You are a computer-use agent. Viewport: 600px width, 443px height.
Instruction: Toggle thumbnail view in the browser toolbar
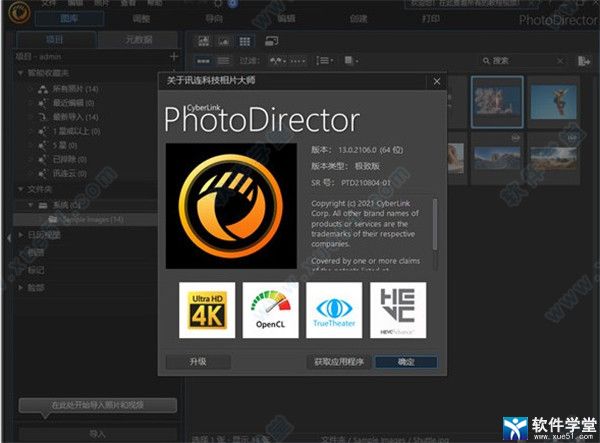[203, 61]
